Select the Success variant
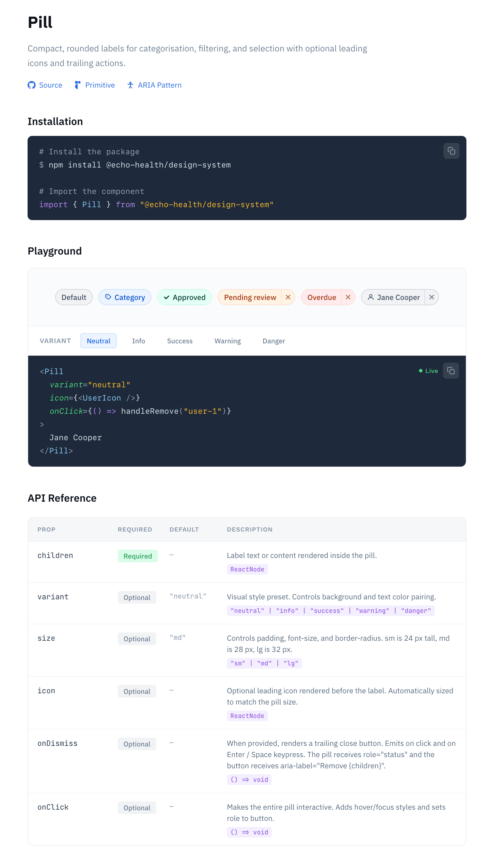This screenshot has width=494, height=868. coord(180,341)
